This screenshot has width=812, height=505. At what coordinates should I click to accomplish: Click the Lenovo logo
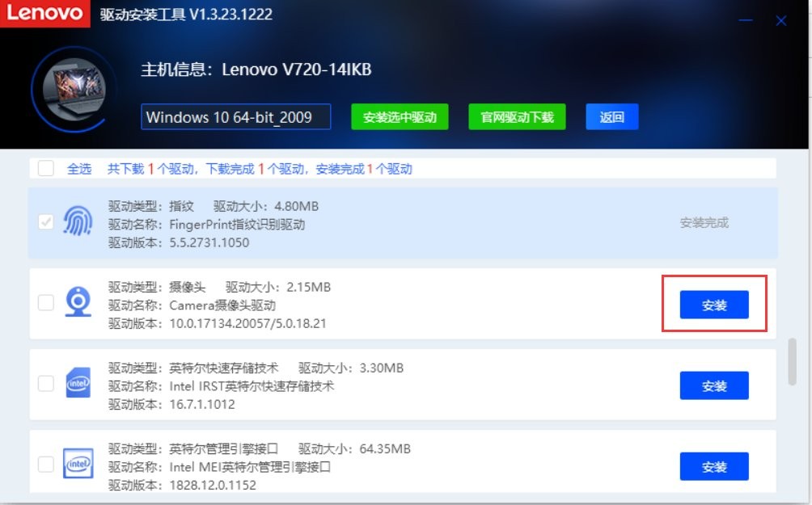coord(45,14)
